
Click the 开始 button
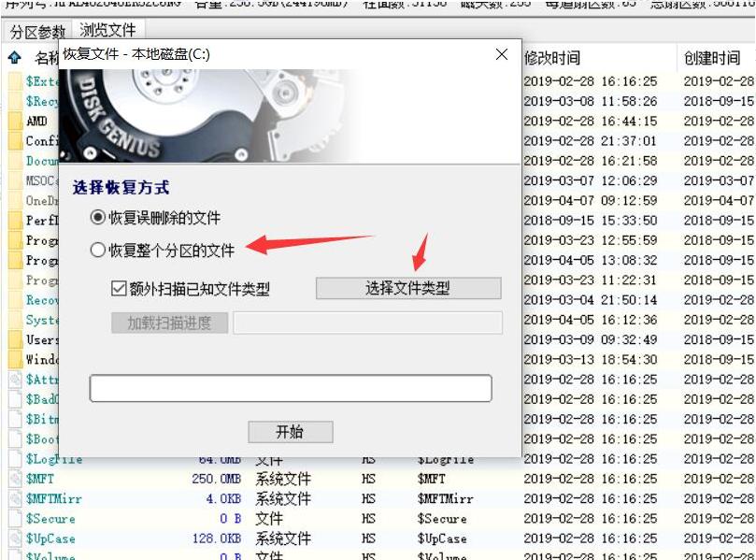(291, 431)
